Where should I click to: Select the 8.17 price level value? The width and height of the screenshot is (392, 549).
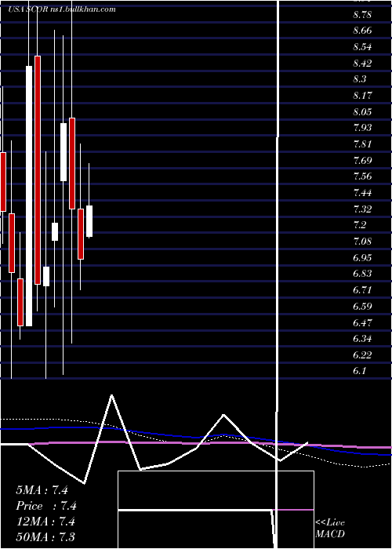[362, 95]
